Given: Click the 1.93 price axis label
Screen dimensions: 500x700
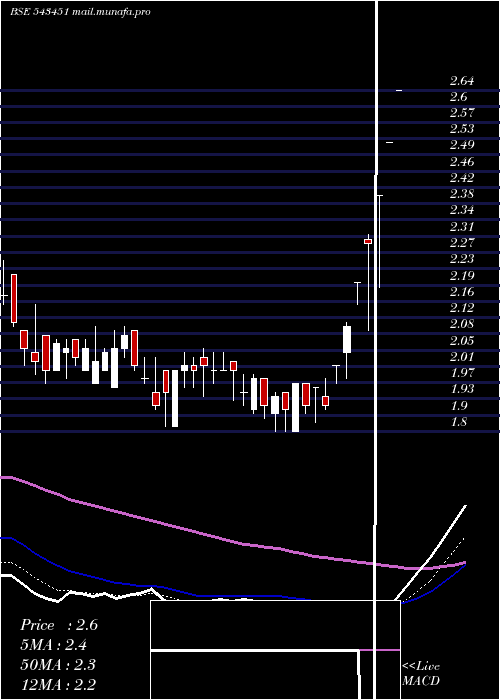Looking at the screenshot, I should coord(462,388).
